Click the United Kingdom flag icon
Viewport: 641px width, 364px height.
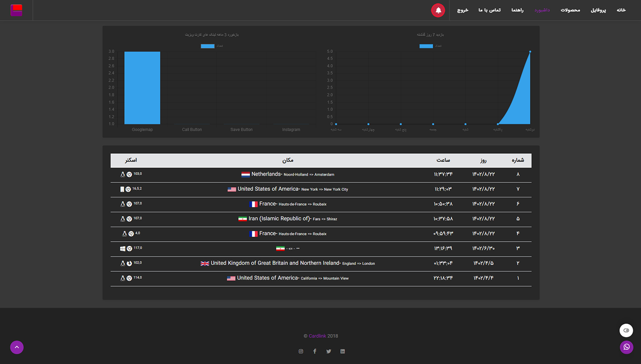(205, 263)
